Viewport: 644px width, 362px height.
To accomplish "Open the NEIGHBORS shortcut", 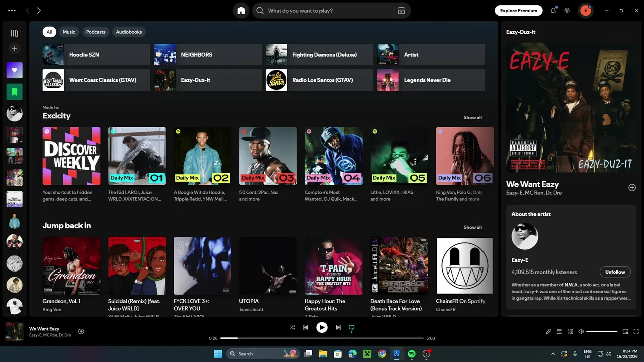I will pos(208,55).
